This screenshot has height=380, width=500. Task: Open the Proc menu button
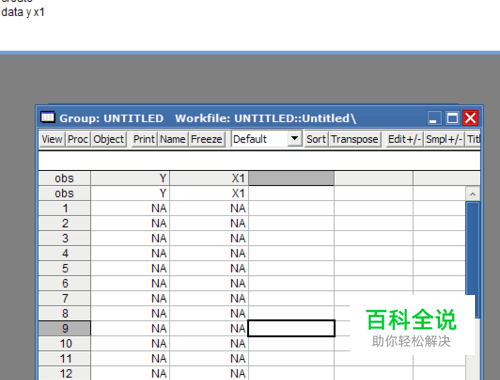pyautogui.click(x=78, y=139)
